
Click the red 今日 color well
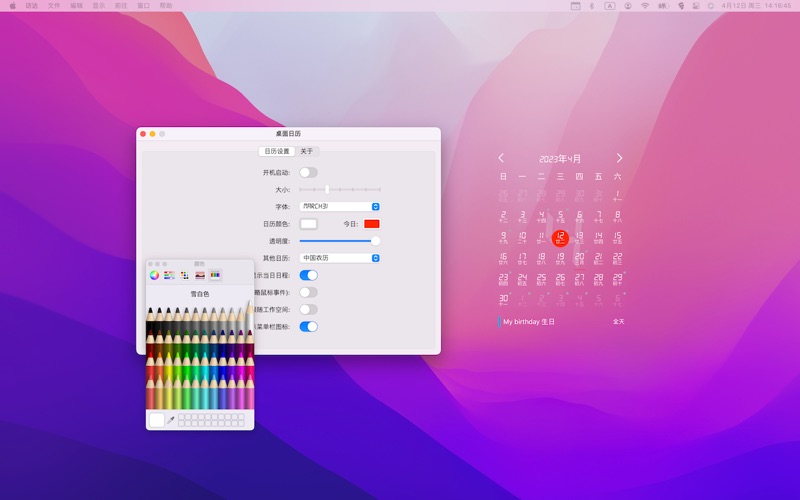[x=372, y=224]
